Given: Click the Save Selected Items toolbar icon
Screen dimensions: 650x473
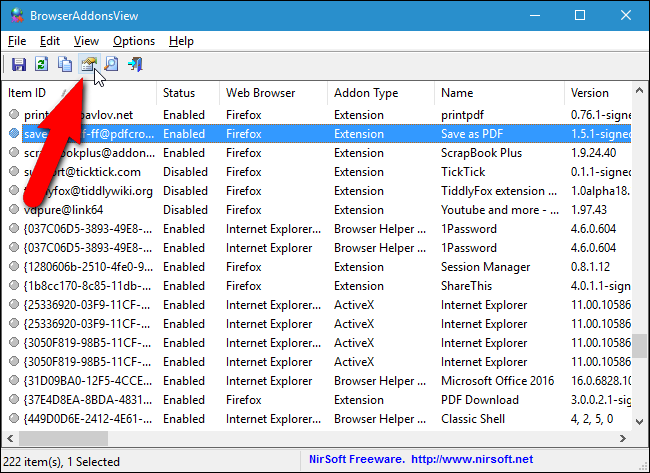Looking at the screenshot, I should [18, 64].
